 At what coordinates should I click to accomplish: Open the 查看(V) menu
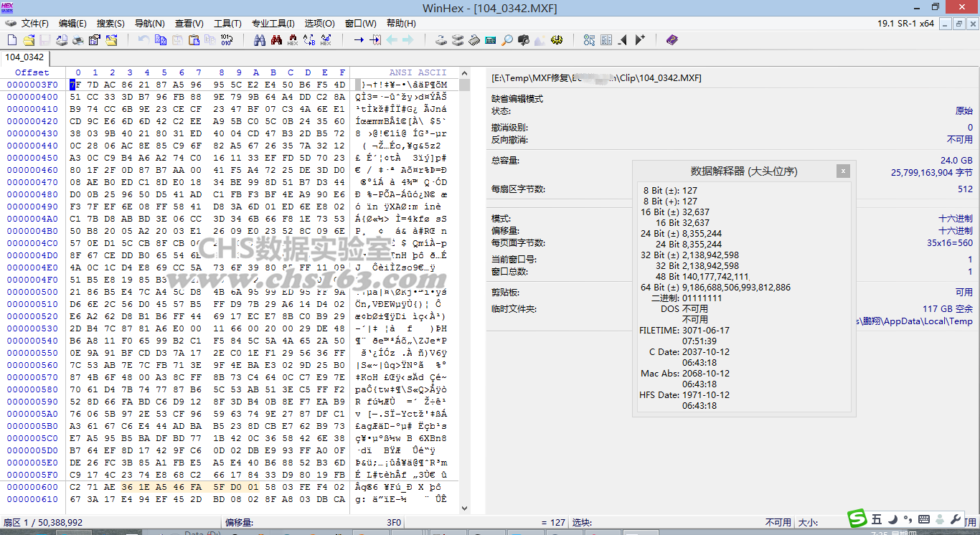pos(189,24)
